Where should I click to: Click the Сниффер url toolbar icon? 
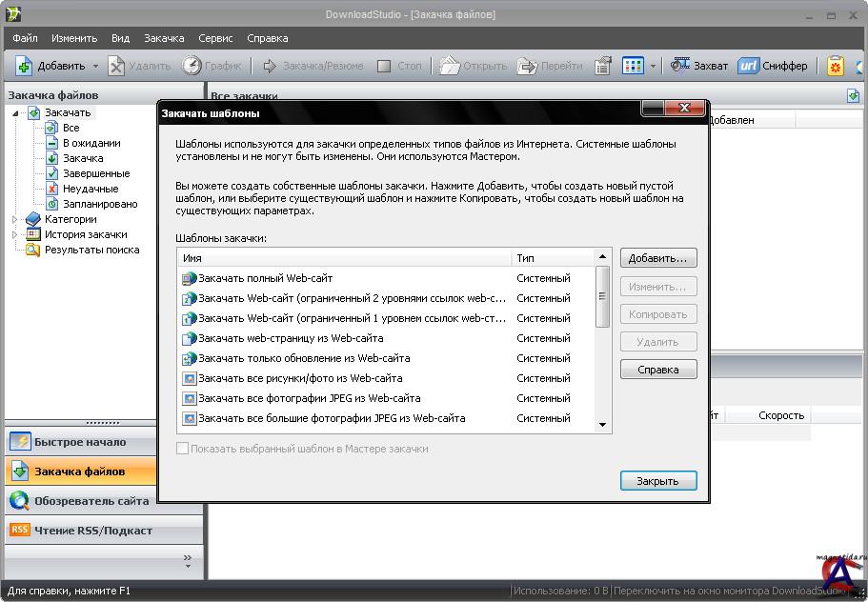point(749,66)
